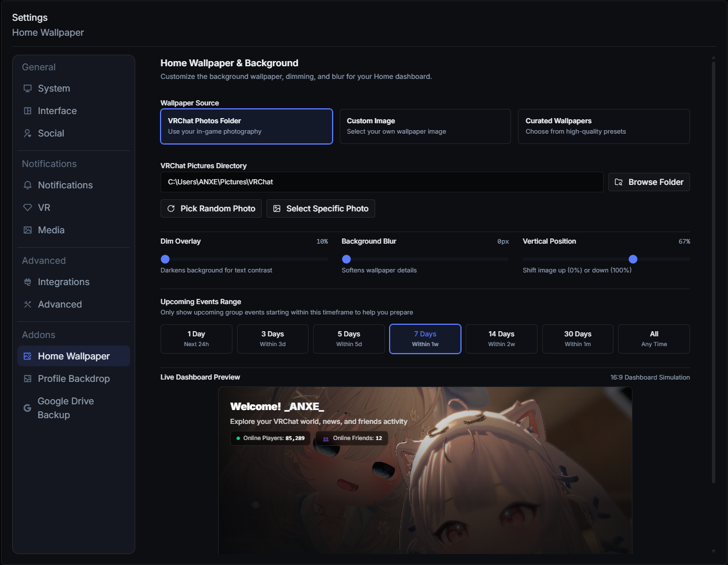
Task: Click the Dim Overlay slider handle
Action: pyautogui.click(x=165, y=259)
